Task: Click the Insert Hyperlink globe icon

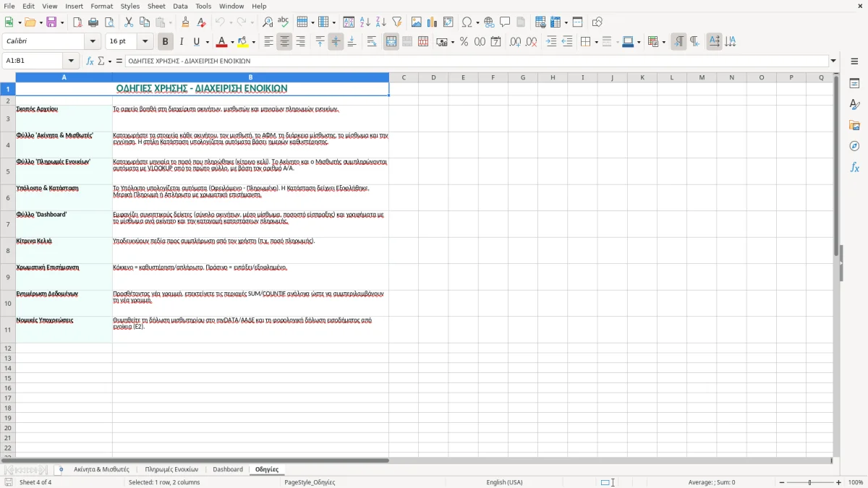Action: point(489,22)
